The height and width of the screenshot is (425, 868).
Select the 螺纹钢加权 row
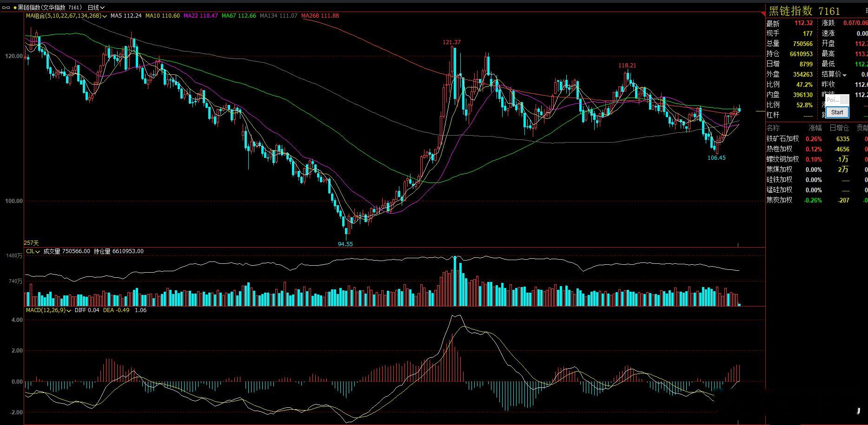(x=817, y=159)
